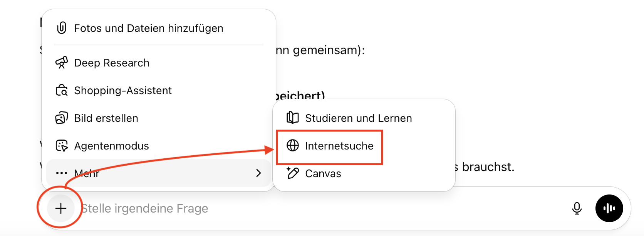644x236 pixels.
Task: Choose the Agentenmodus option label
Action: tap(111, 146)
